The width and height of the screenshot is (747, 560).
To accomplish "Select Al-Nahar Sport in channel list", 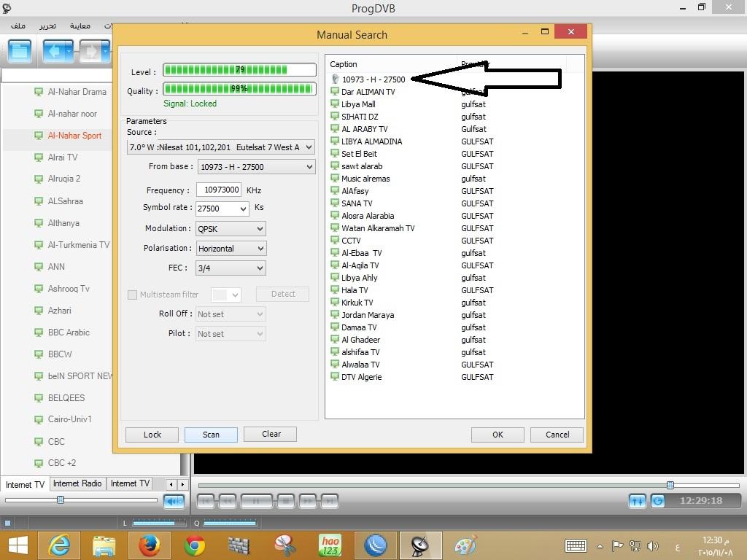I will pyautogui.click(x=74, y=136).
